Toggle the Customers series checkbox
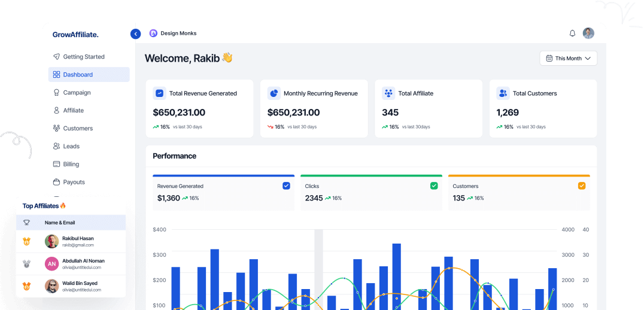644x310 pixels. click(582, 186)
